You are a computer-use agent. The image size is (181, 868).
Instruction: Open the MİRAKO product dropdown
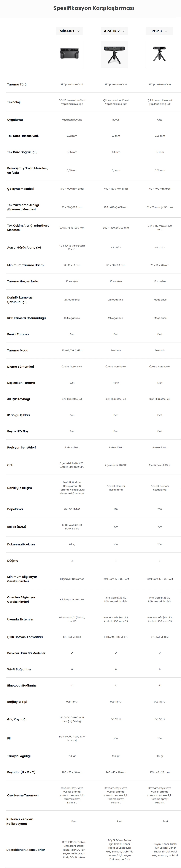pyautogui.click(x=69, y=31)
